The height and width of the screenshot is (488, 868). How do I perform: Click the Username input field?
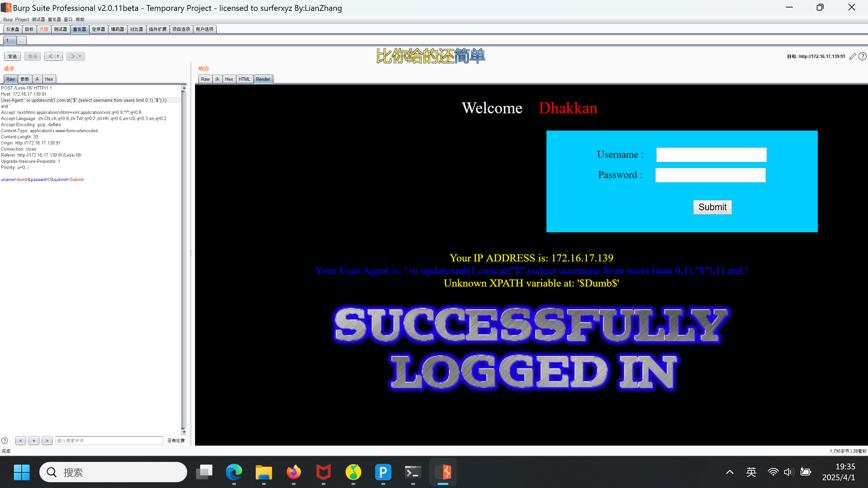[x=711, y=155]
